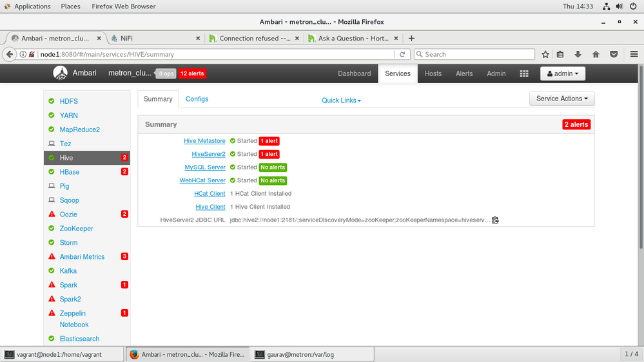Open Dashboard in top navigation
The width and height of the screenshot is (644, 362).
(354, 73)
